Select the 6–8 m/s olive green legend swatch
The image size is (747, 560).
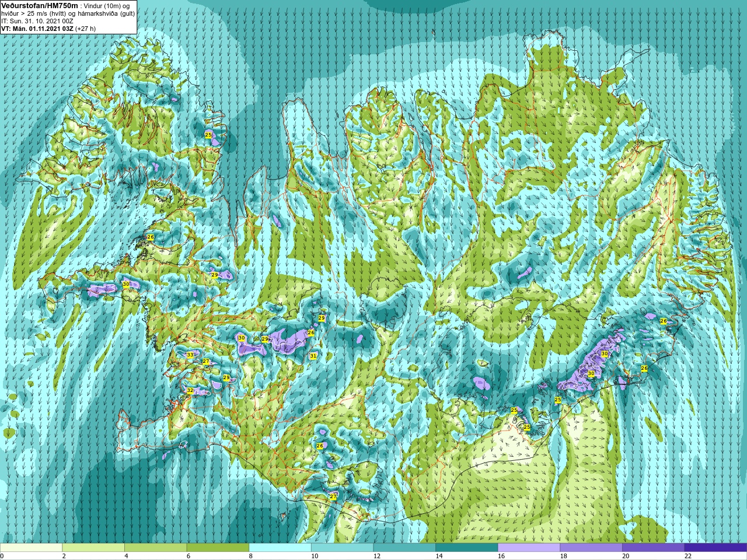[x=218, y=548]
